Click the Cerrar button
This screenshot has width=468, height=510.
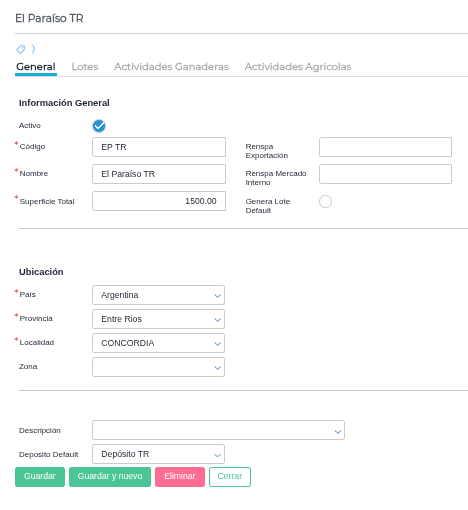point(230,477)
